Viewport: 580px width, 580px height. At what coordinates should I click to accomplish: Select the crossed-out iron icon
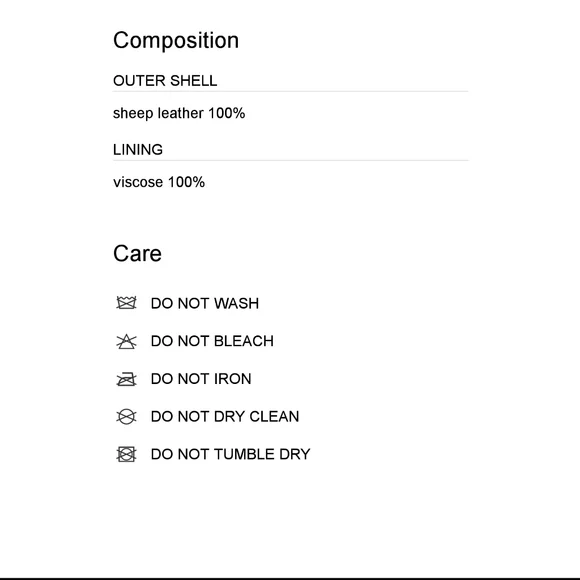pyautogui.click(x=126, y=379)
